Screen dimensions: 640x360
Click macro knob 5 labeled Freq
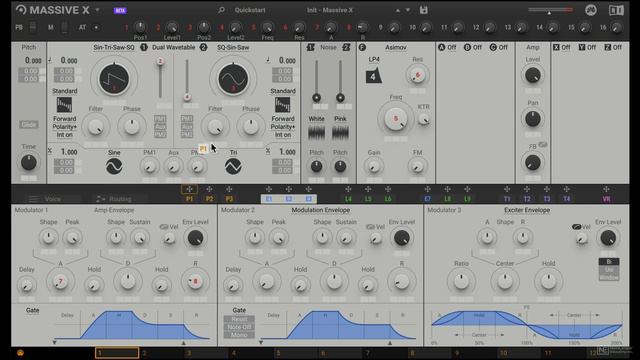point(267,27)
